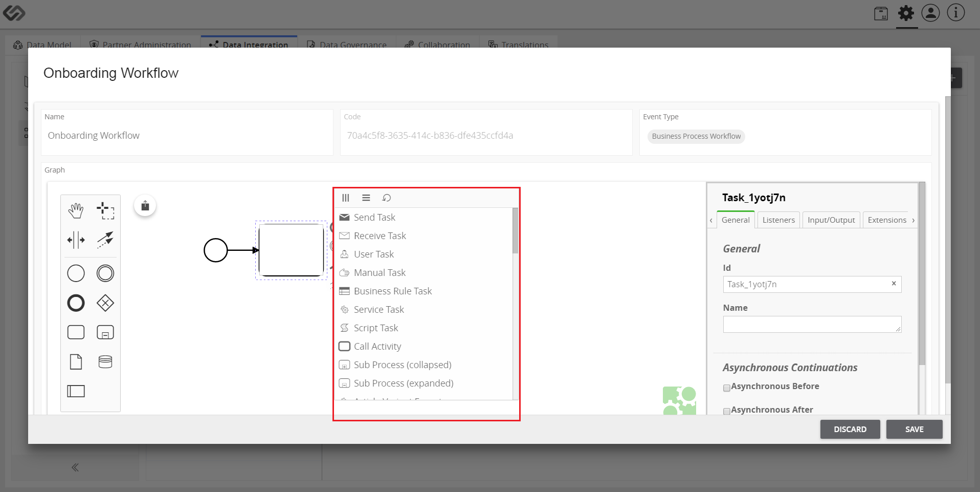Click the application logo in top left
The width and height of the screenshot is (980, 492).
(14, 13)
